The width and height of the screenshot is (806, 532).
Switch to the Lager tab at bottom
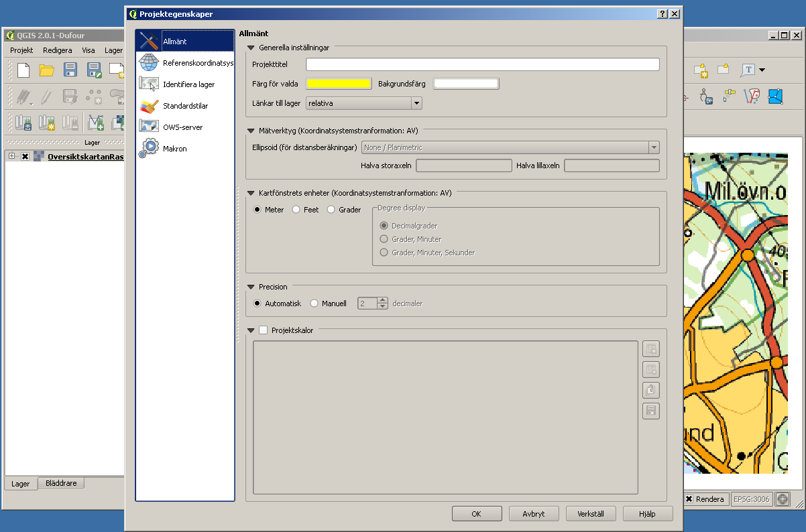pos(21,483)
